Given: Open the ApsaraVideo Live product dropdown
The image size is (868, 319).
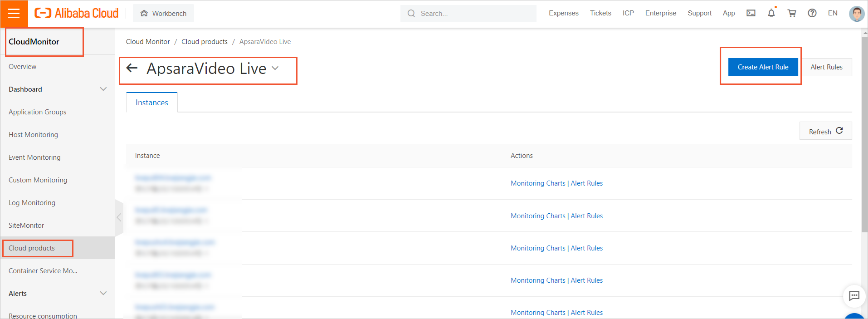Looking at the screenshot, I should (x=275, y=69).
